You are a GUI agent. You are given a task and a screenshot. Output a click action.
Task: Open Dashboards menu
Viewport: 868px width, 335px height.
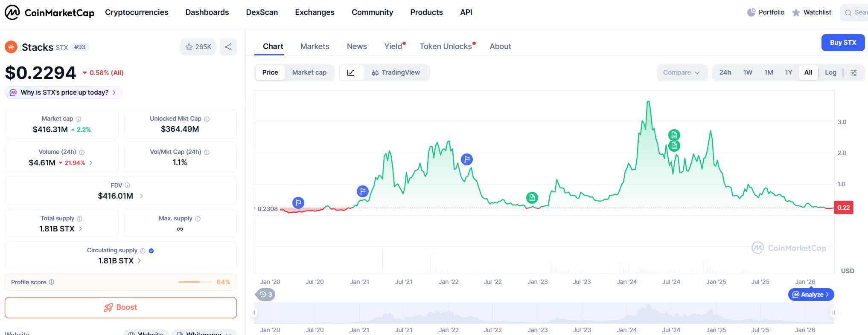coord(207,12)
